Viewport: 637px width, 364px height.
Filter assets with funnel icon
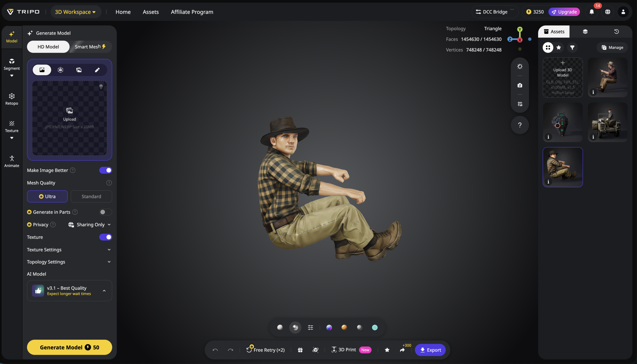[572, 47]
